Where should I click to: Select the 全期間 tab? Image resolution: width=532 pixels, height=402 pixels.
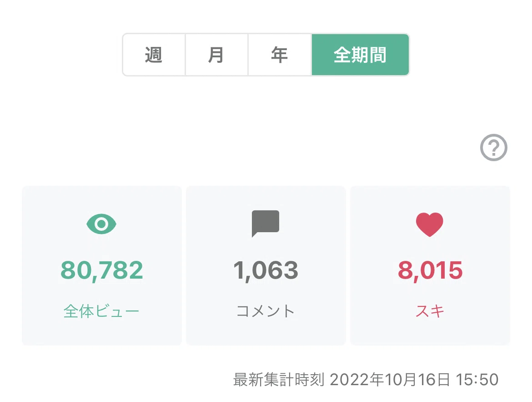[360, 55]
